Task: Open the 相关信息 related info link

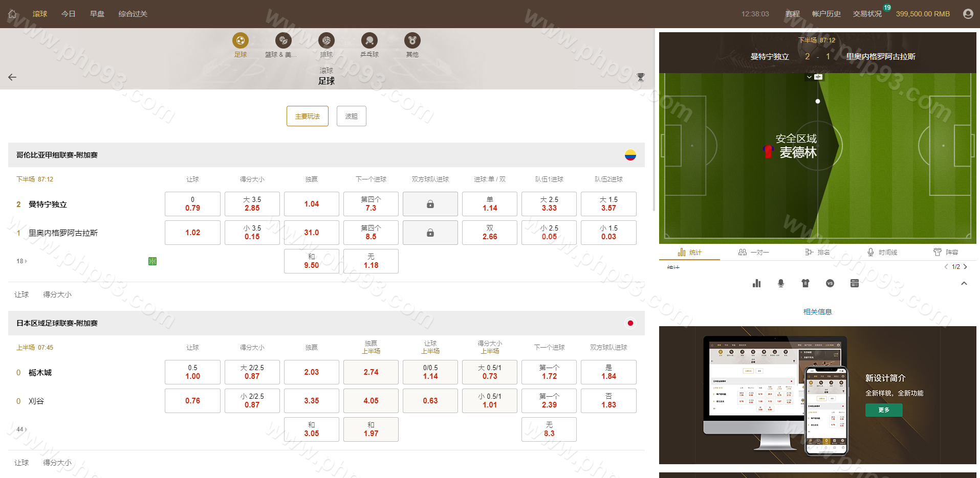Action: [817, 312]
